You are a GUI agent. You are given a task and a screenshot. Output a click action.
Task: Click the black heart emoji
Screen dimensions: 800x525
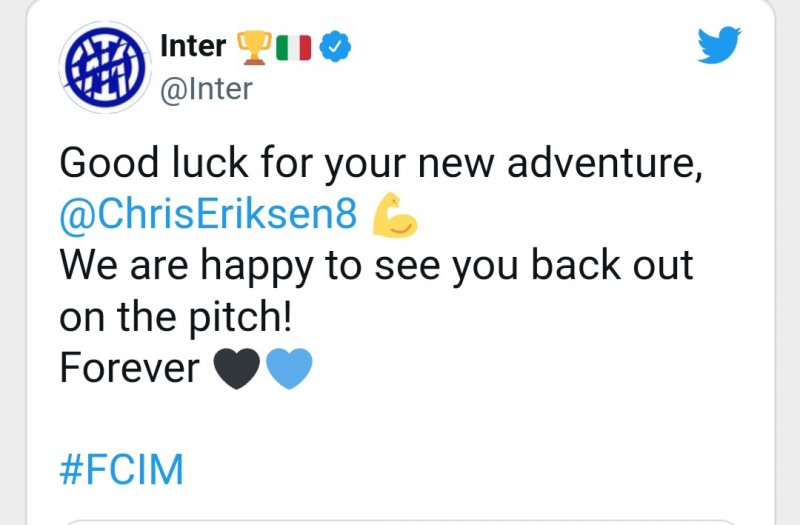[238, 368]
